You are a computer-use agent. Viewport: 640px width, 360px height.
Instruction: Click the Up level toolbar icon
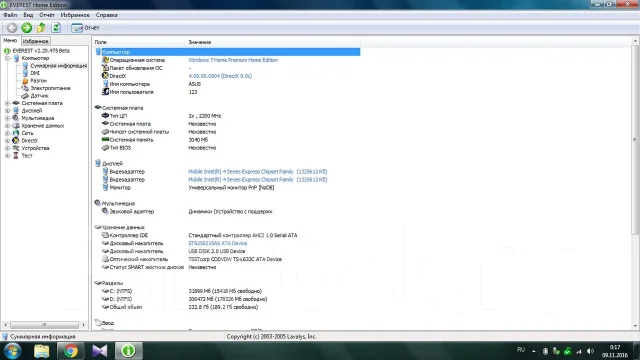tap(41, 28)
